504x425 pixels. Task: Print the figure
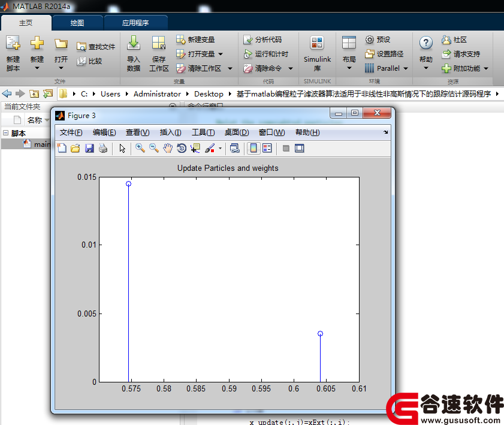(103, 148)
